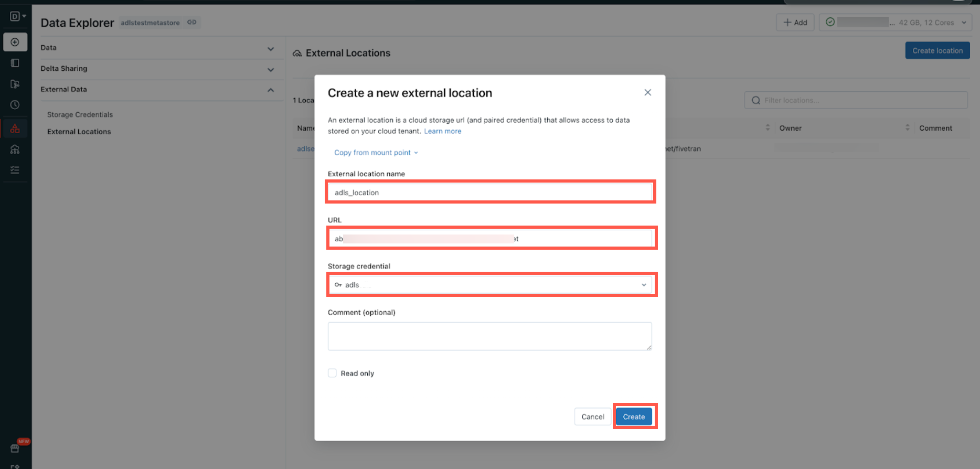Click the search icon in Filter locations

click(756, 100)
